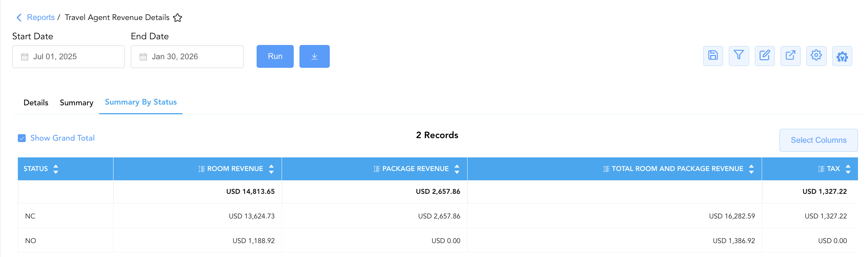Open the settings gear icon

(x=816, y=56)
